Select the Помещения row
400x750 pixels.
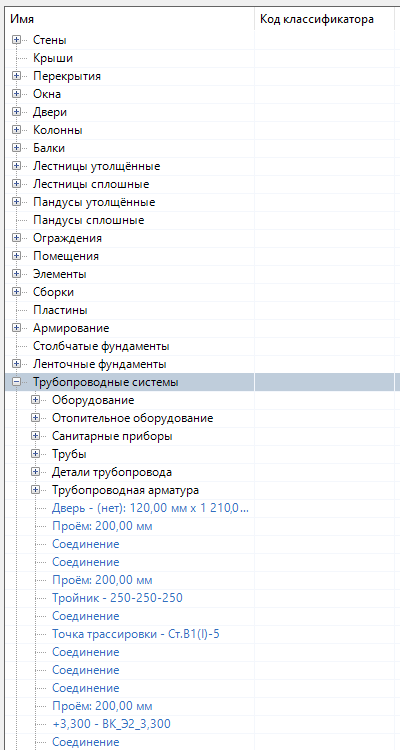(66, 256)
